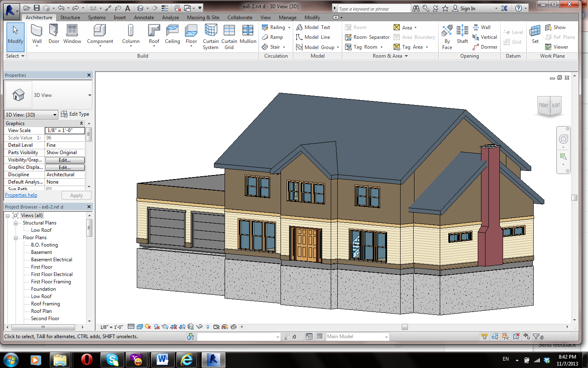The height and width of the screenshot is (368, 588).
Task: Expand the Room & Area panel dropdown
Action: (406, 56)
